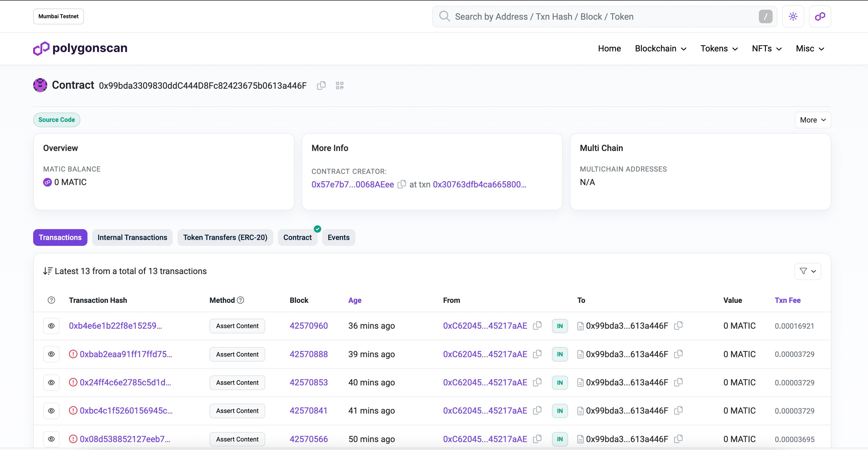This screenshot has width=868, height=450.
Task: Click the copy icon next to first transaction To address
Action: coord(680,325)
